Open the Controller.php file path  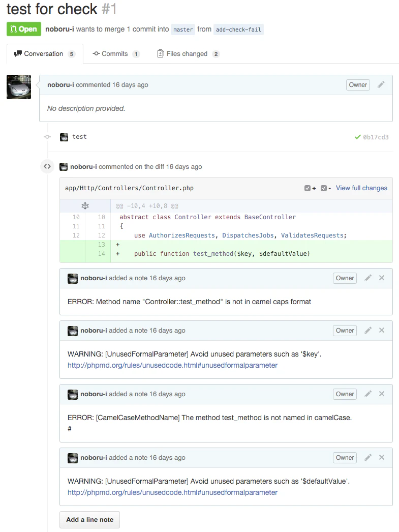point(129,188)
